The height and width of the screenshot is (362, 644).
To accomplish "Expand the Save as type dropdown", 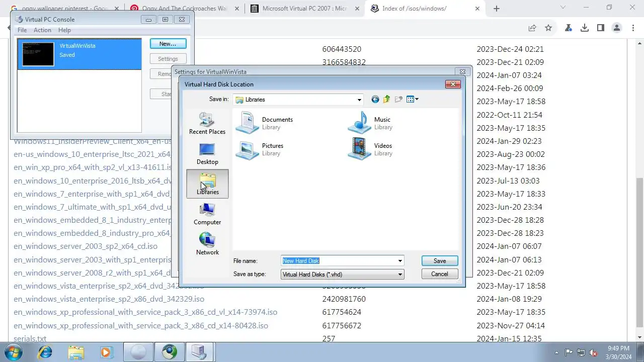I will coord(400,275).
